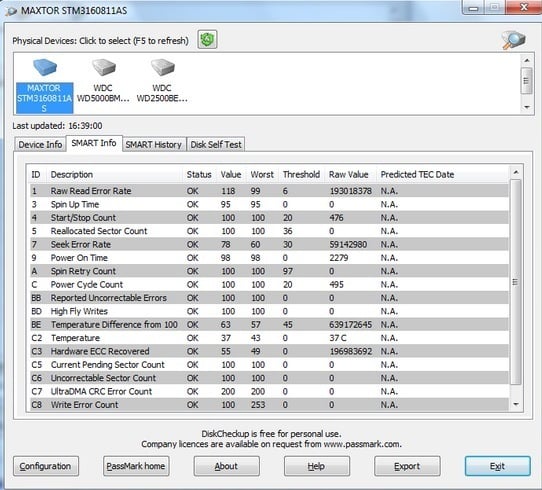Open the Configuration button

46,466
